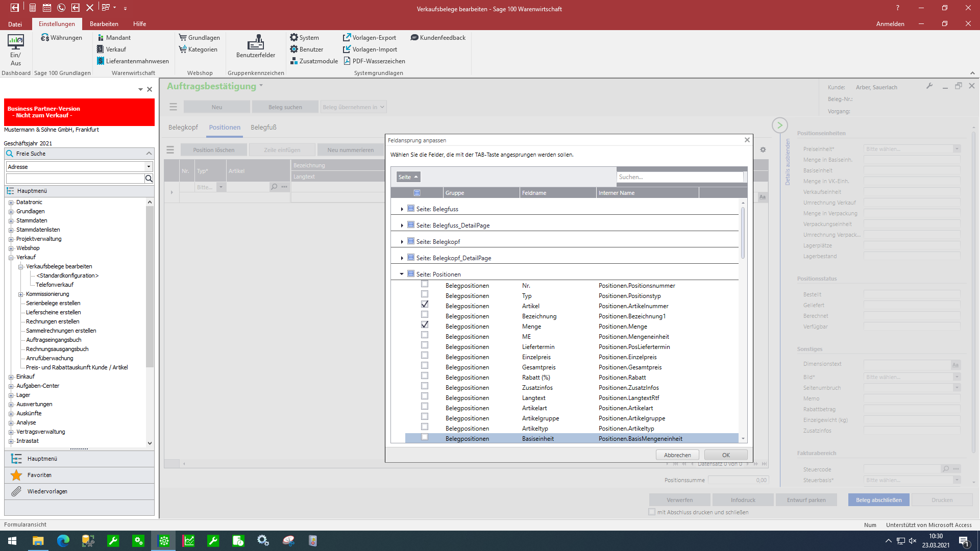Cancel dialog with Abbrechen button

click(677, 455)
